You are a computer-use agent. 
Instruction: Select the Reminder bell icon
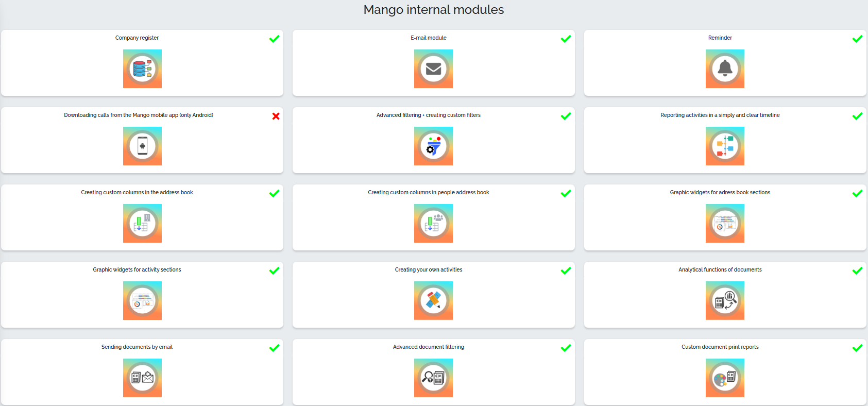(725, 69)
